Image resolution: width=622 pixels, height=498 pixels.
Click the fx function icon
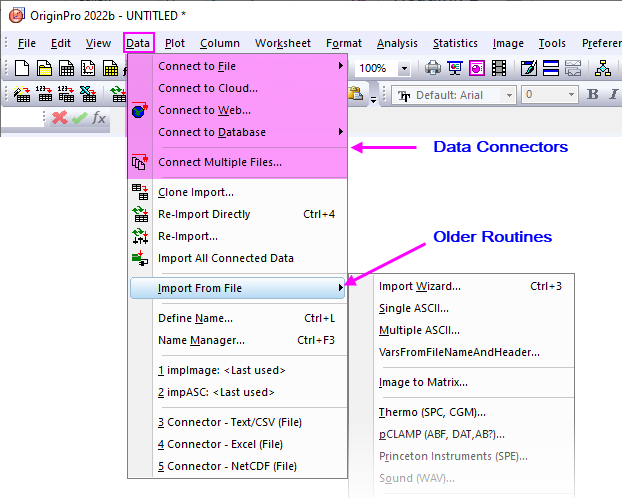coord(99,118)
